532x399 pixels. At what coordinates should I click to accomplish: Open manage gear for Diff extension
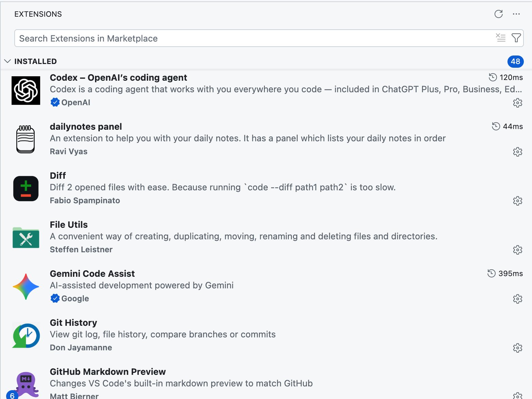518,201
